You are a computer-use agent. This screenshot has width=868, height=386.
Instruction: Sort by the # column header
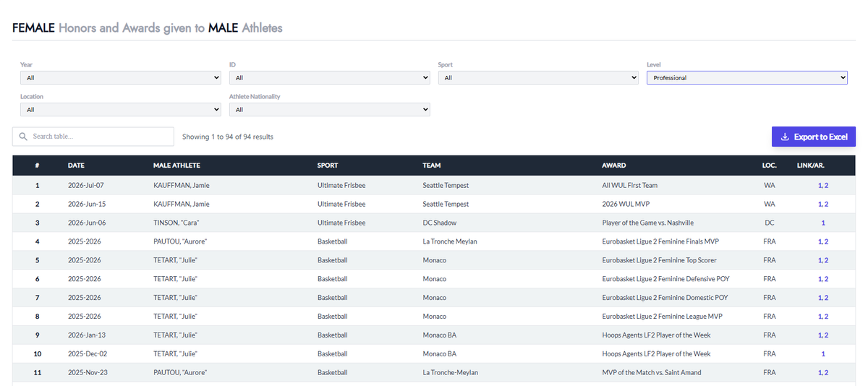pos(38,166)
